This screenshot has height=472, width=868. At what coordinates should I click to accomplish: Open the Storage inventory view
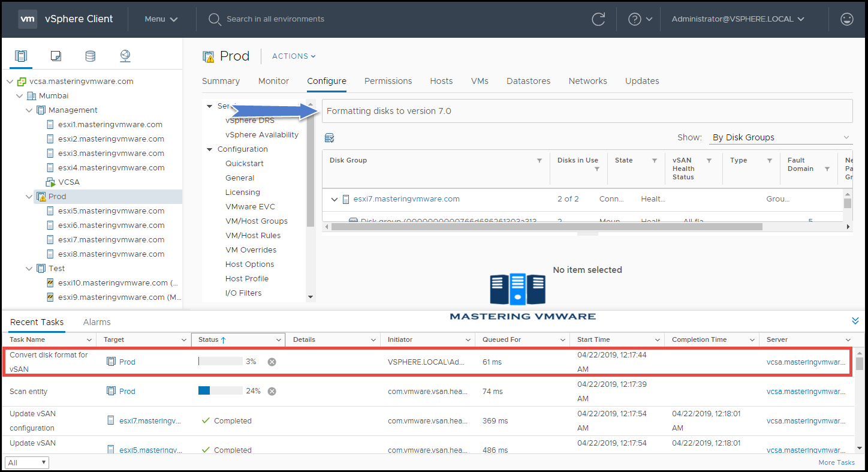(x=90, y=56)
